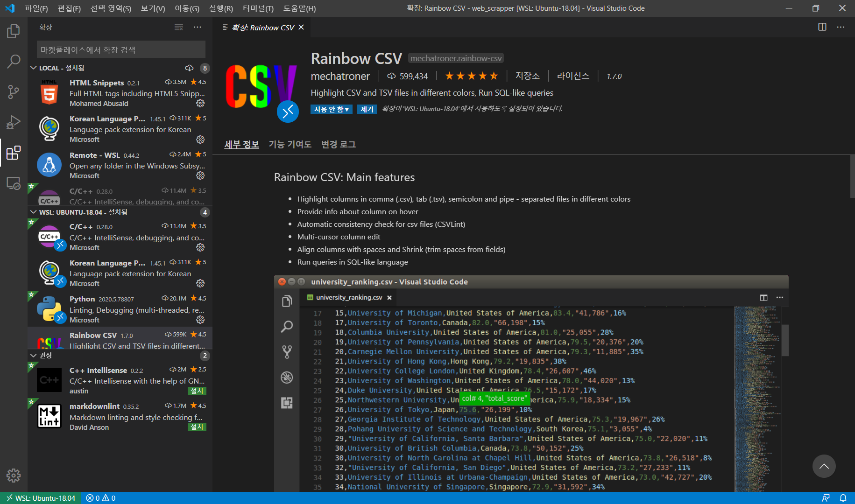The width and height of the screenshot is (855, 504).
Task: Open gear for WSL C/C++ extension
Action: pos(200,247)
